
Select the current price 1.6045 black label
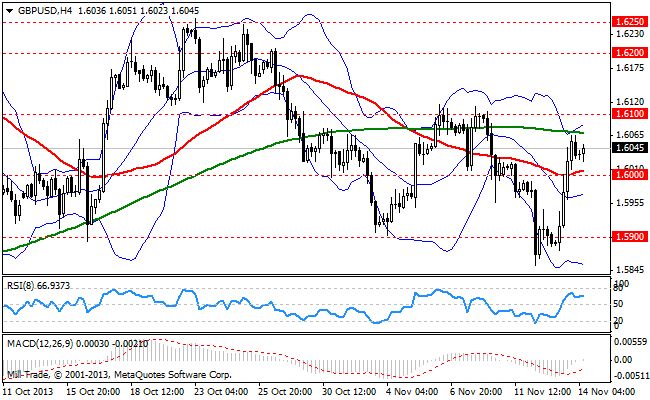pos(630,148)
